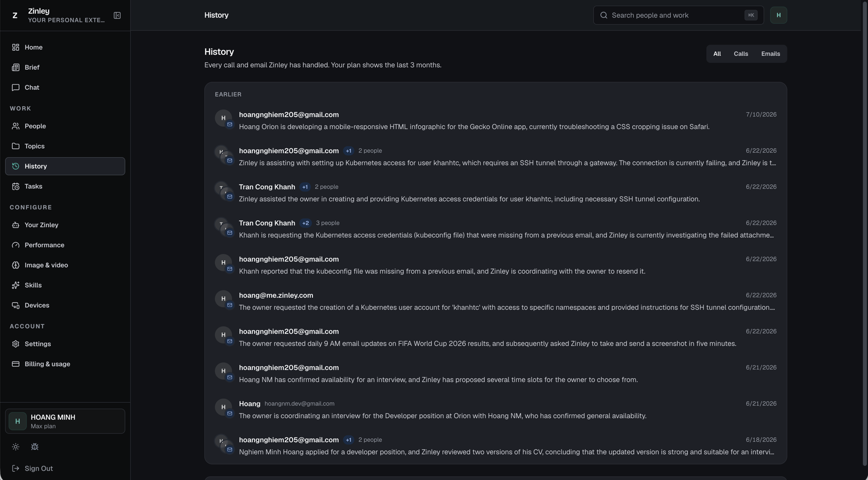Open the Brief menu item
The image size is (868, 480).
(x=65, y=67)
